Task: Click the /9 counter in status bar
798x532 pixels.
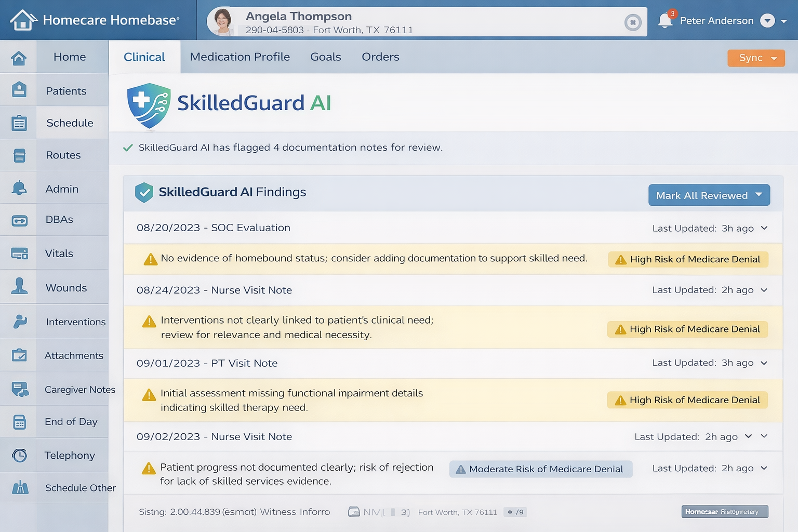Action: (515, 512)
